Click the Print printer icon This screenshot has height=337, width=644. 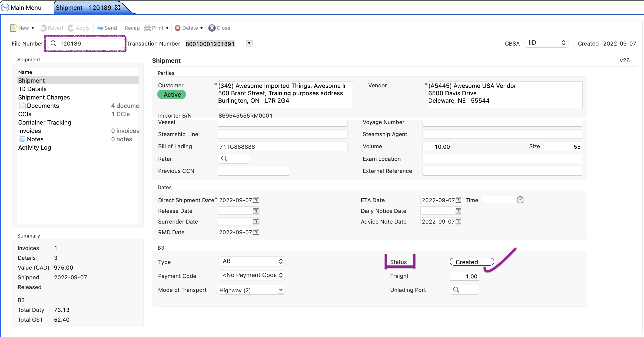147,28
